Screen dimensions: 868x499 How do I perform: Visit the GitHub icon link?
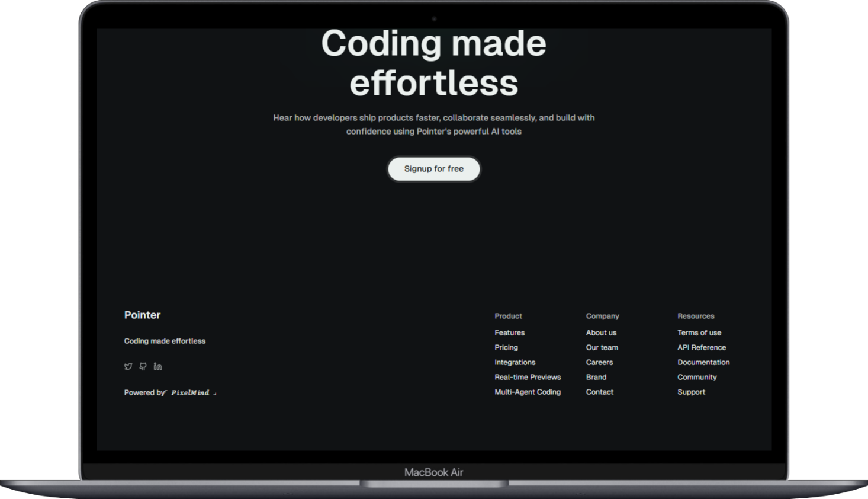(143, 366)
